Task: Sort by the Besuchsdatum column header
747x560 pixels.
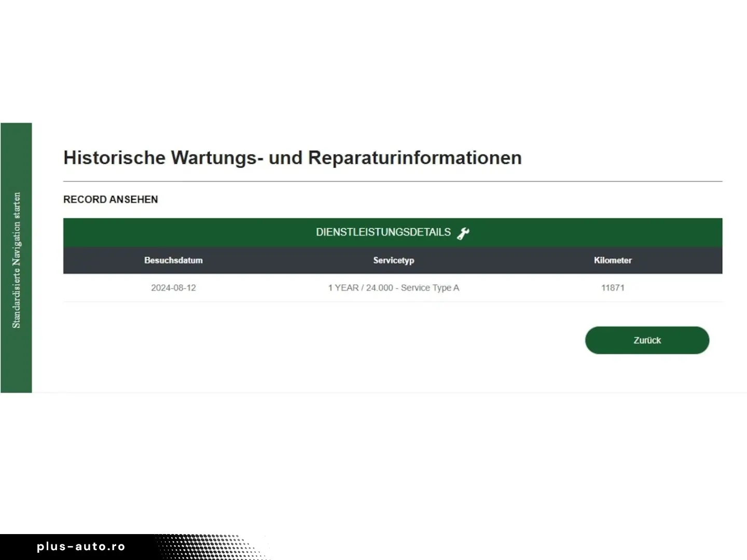Action: click(x=173, y=260)
